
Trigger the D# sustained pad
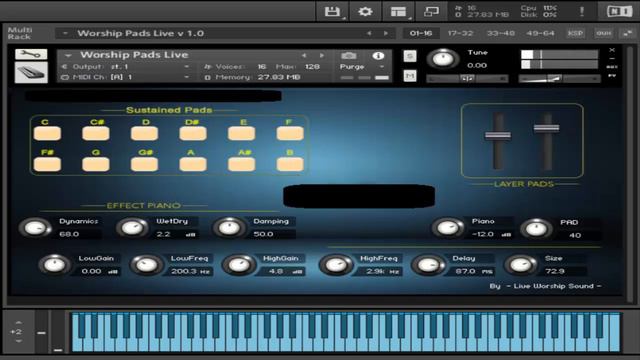193,133
